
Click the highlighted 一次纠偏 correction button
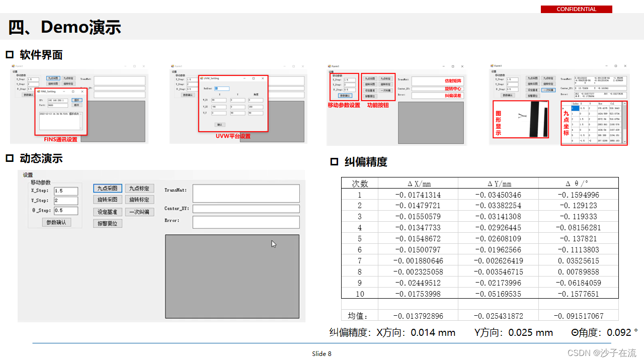[549, 90]
